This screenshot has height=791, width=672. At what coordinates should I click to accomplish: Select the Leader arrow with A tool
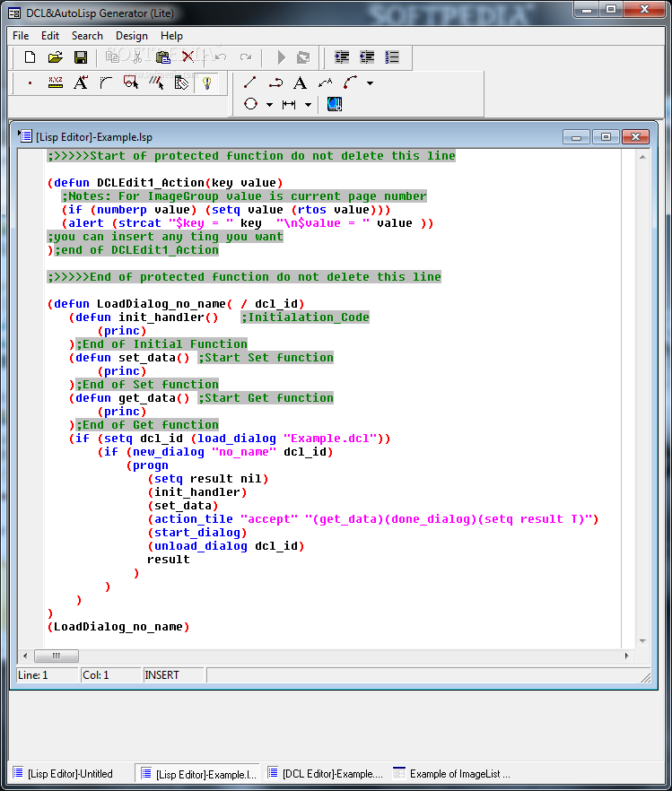point(326,83)
